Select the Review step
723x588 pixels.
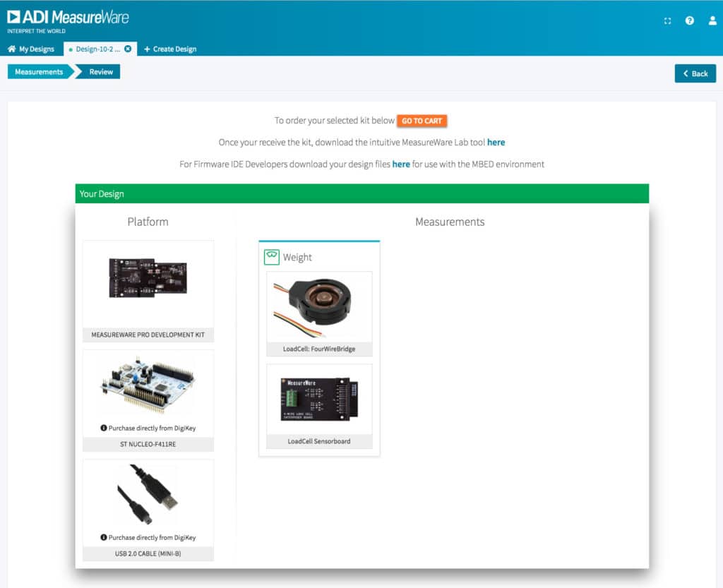point(100,72)
